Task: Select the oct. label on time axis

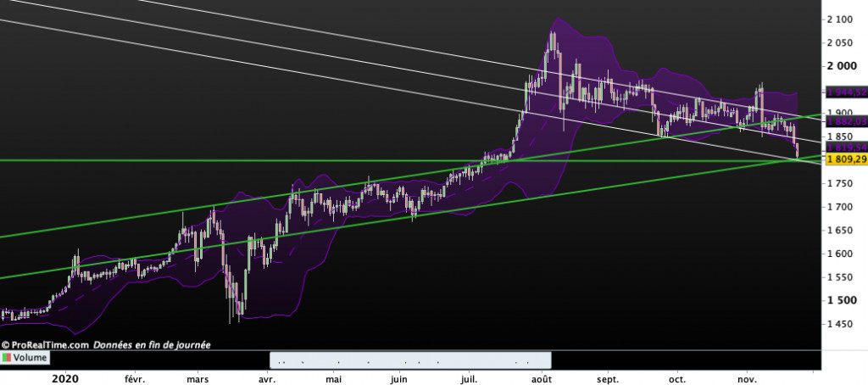Action: [678, 377]
